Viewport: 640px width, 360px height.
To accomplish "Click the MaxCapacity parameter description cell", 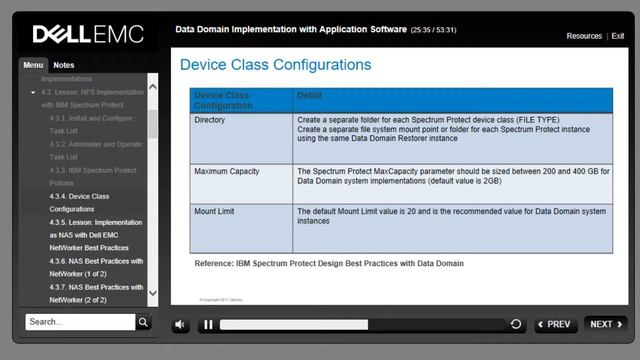I will pyautogui.click(x=453, y=184).
